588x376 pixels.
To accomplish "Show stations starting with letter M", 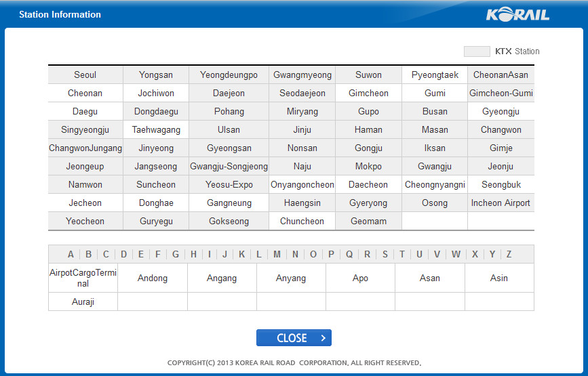I will tap(277, 255).
